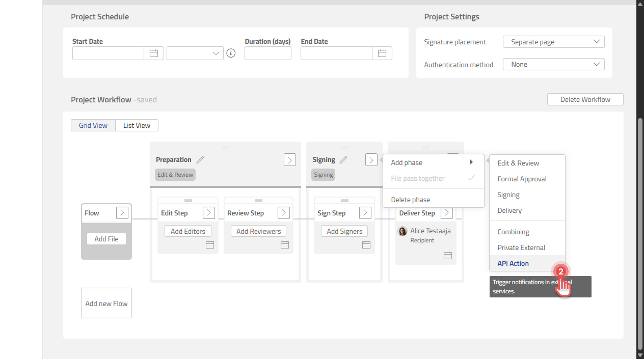Click the Start Date input field

[x=109, y=53]
